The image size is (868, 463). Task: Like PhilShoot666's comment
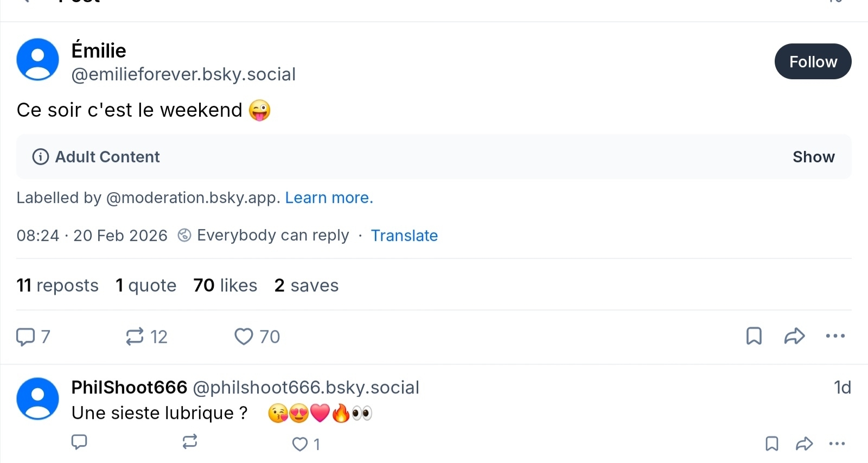point(299,445)
